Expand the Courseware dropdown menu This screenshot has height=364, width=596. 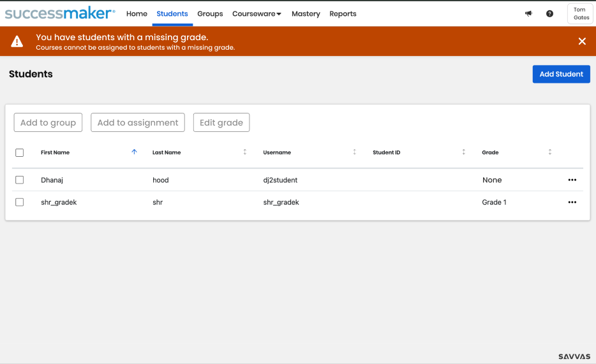click(x=257, y=14)
